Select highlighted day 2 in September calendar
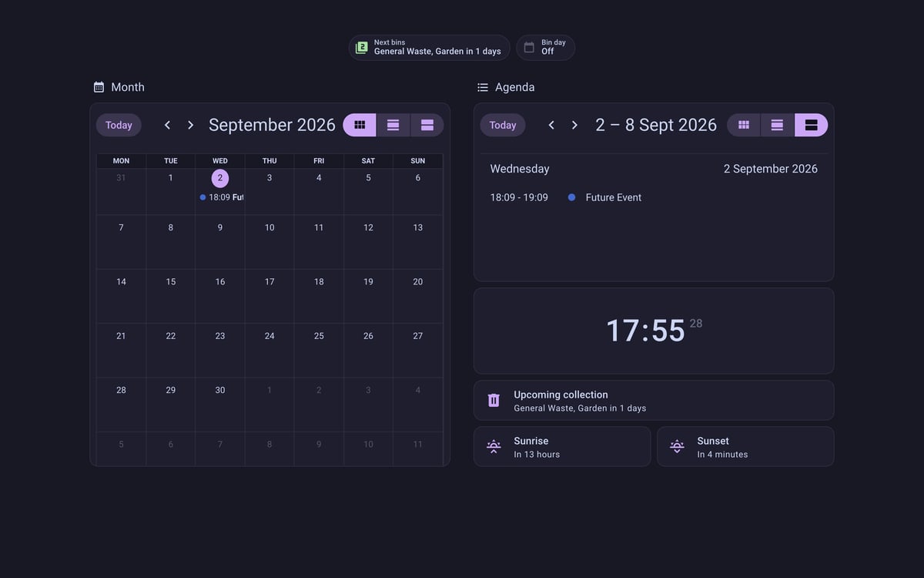The height and width of the screenshot is (578, 924). tap(220, 178)
